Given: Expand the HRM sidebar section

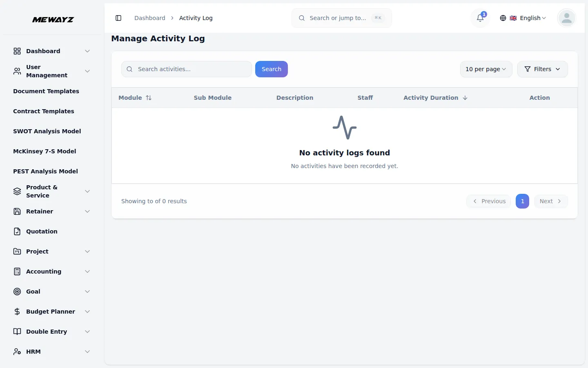Looking at the screenshot, I should [x=51, y=352].
